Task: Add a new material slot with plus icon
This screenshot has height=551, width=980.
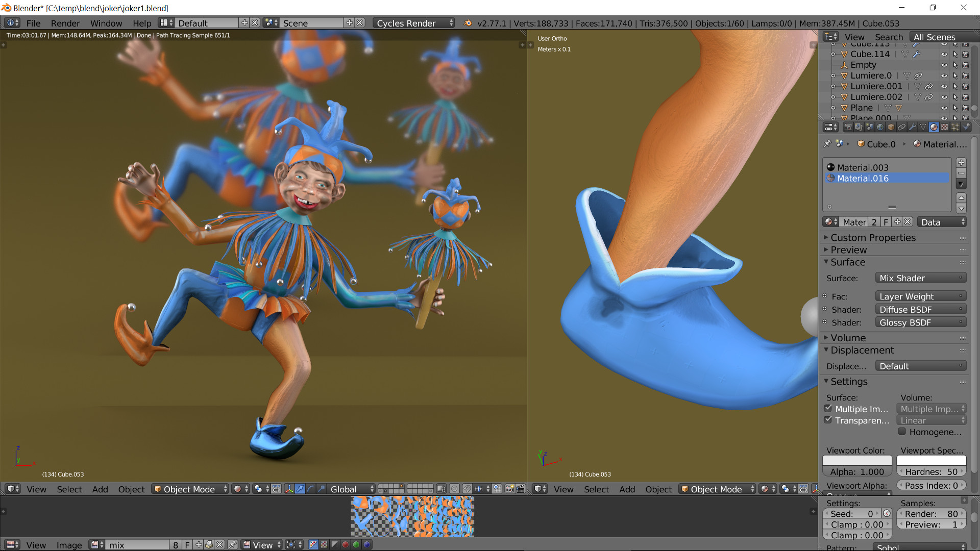Action: coord(961,163)
